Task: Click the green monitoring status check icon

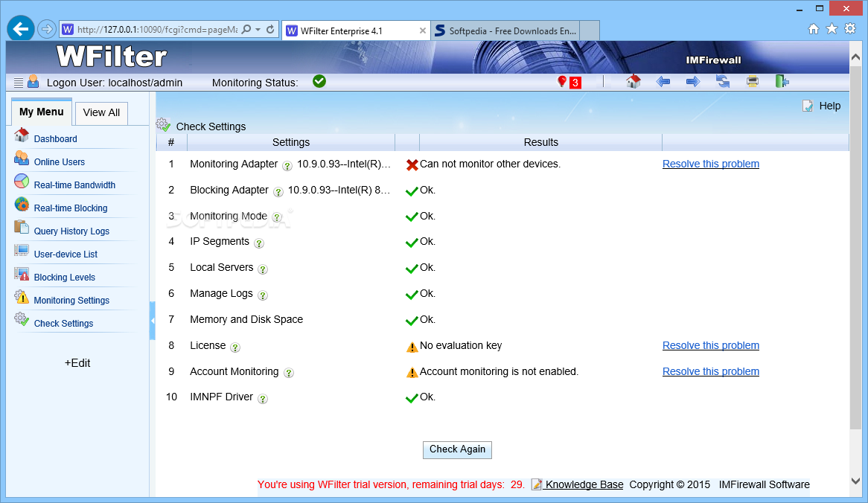Action: 319,81
